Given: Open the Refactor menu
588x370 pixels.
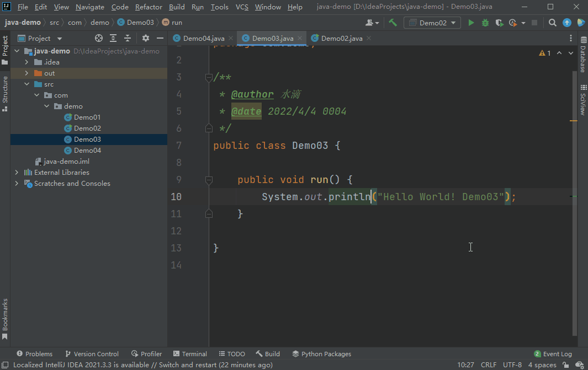Looking at the screenshot, I should (148, 7).
